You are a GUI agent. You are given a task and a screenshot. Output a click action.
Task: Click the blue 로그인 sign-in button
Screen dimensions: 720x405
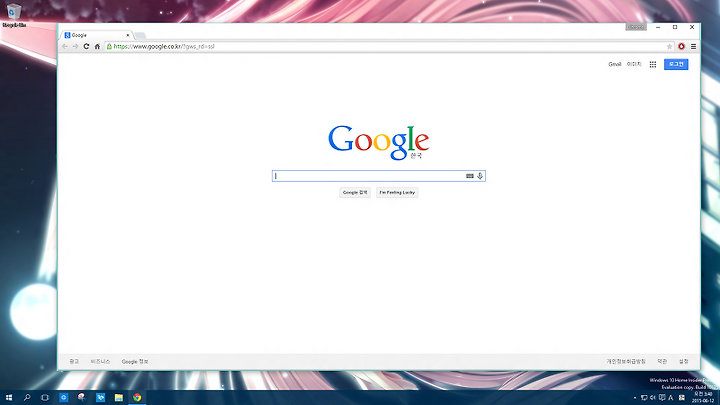tap(676, 64)
